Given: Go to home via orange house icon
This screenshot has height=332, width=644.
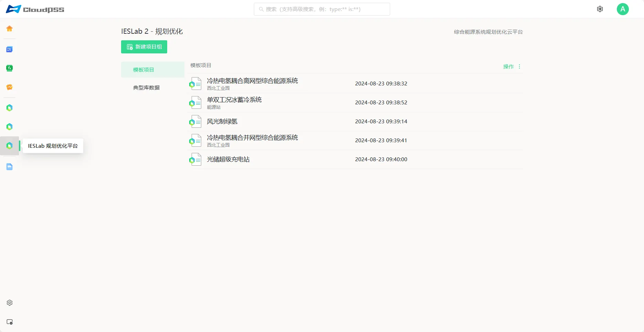Looking at the screenshot, I should pos(9,29).
